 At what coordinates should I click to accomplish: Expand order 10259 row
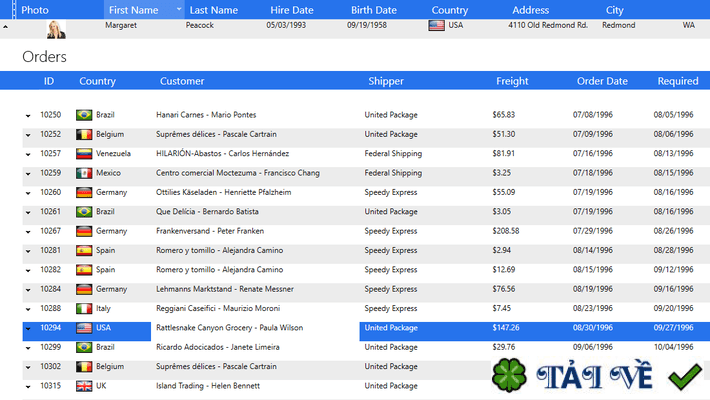(x=28, y=174)
